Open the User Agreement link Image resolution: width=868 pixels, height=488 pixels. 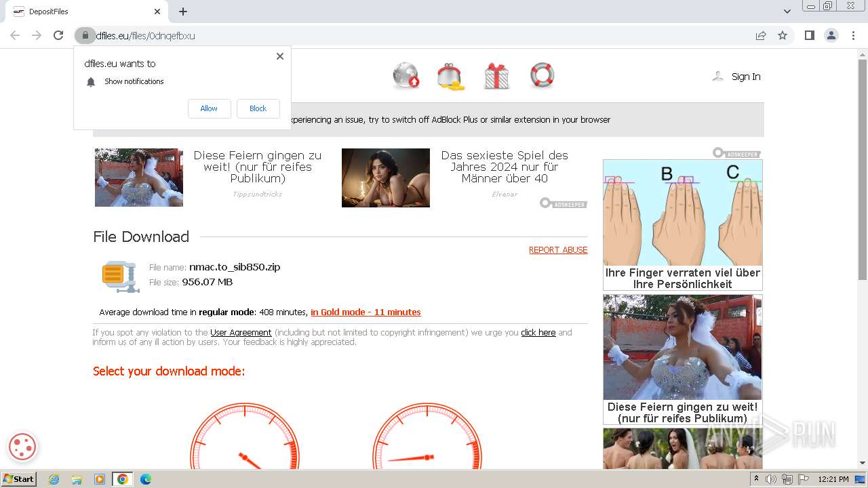[241, 333]
